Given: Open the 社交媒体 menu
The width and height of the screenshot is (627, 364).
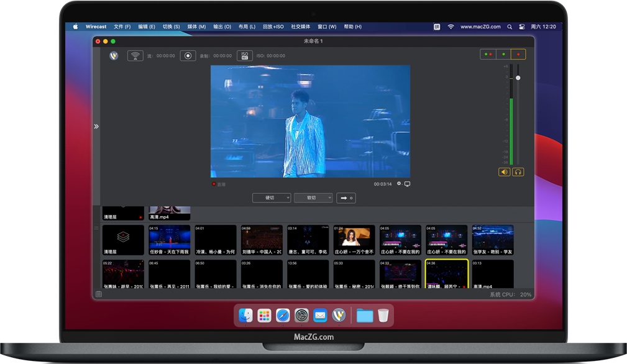Looking at the screenshot, I should click(300, 27).
